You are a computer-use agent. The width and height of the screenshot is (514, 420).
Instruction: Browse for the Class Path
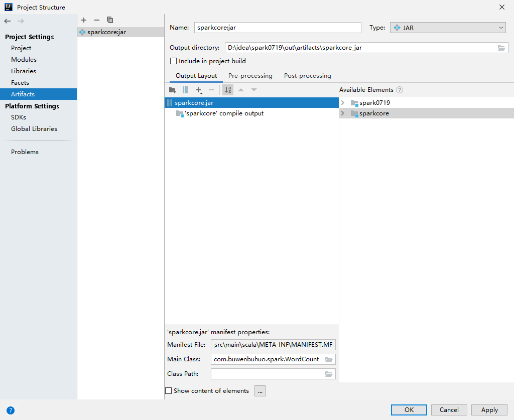click(x=329, y=374)
